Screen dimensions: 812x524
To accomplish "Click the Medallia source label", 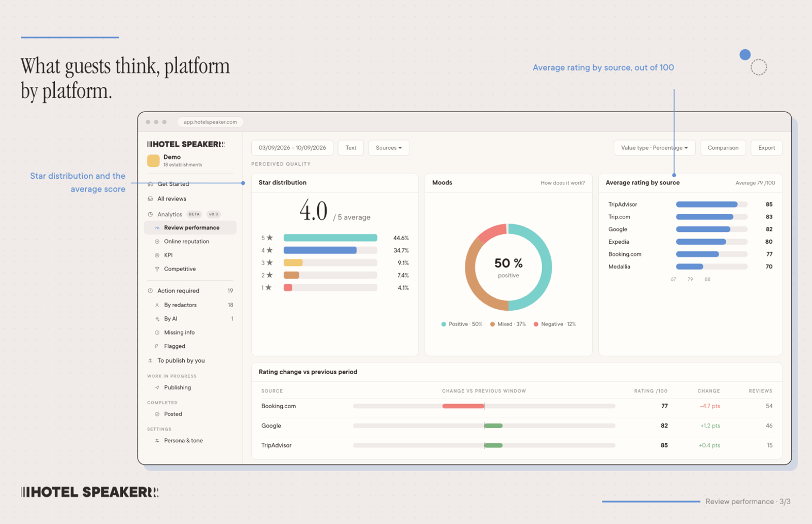I will [619, 267].
